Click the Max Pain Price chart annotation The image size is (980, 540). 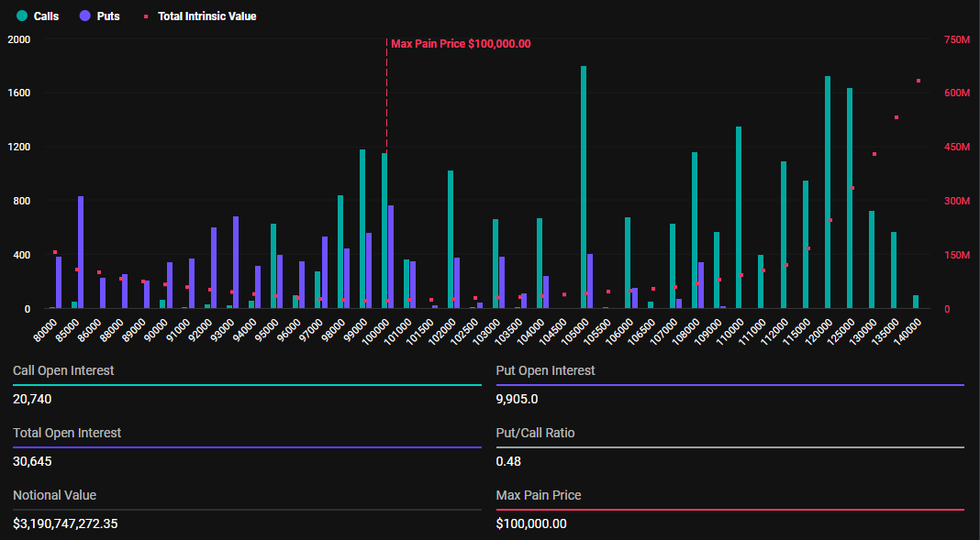461,44
